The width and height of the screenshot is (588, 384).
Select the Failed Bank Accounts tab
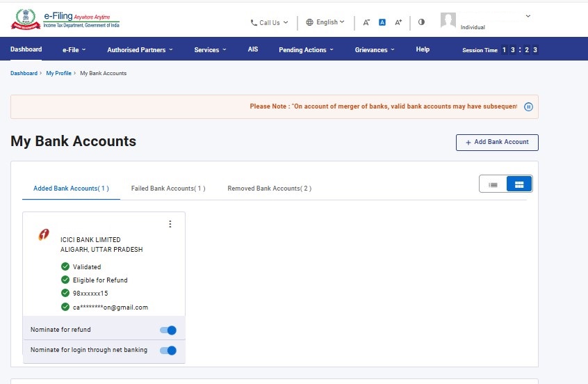point(168,189)
